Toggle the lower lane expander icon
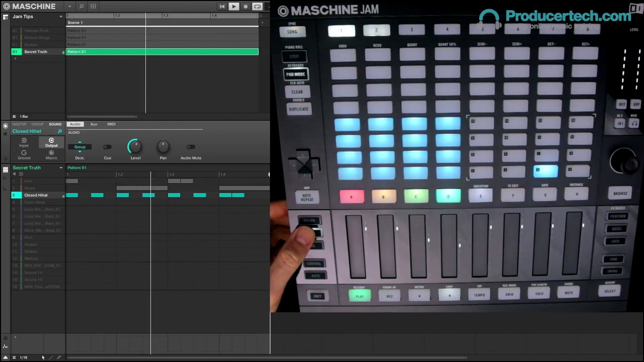The image size is (644, 362). pyautogui.click(x=6, y=357)
